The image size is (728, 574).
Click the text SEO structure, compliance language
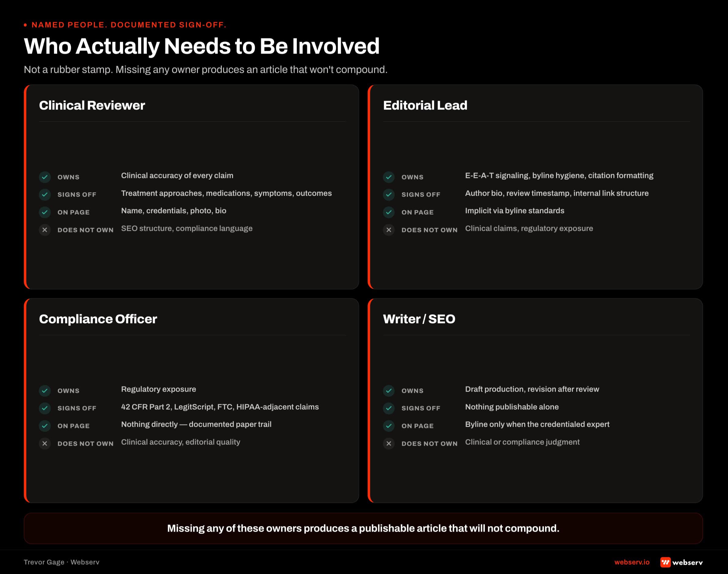tap(187, 229)
